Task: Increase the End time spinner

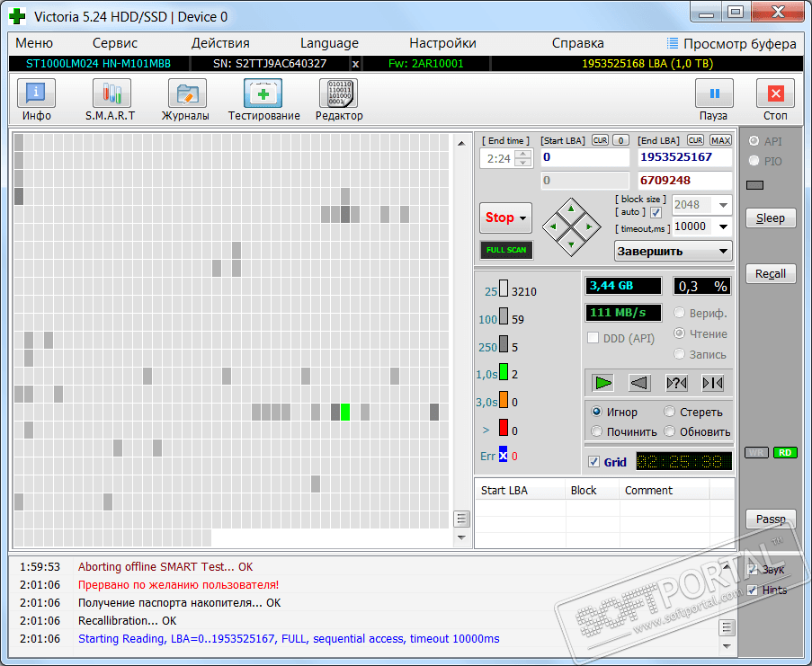Action: point(523,154)
